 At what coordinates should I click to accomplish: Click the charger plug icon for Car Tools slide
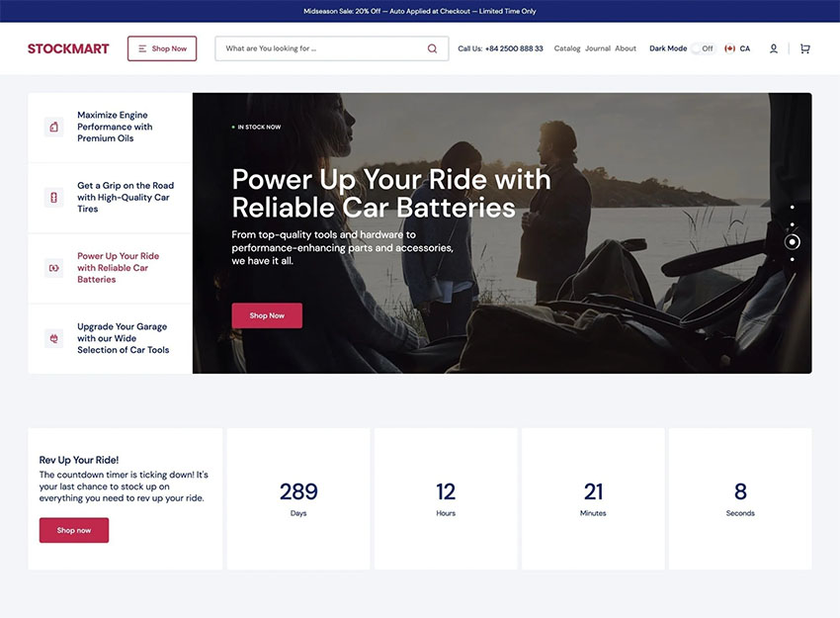(x=52, y=338)
